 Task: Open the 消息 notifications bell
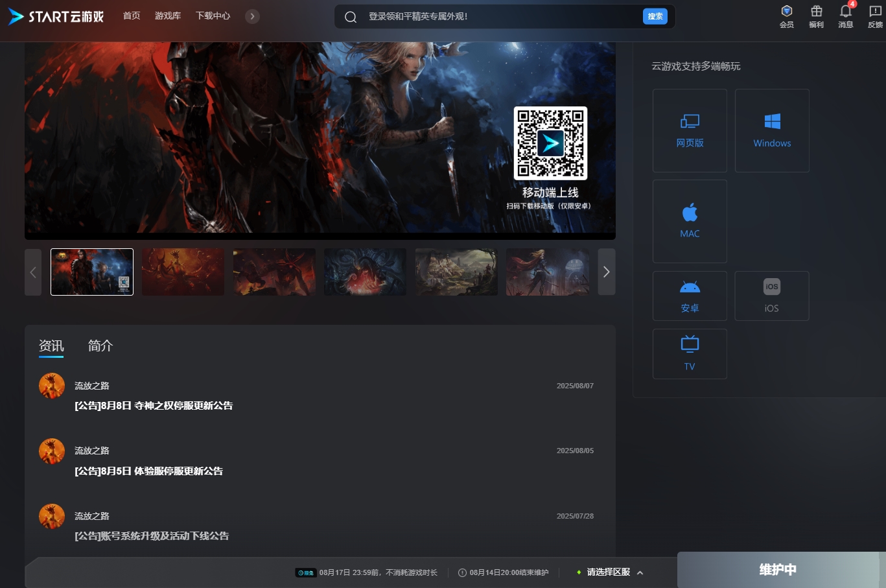coord(846,16)
